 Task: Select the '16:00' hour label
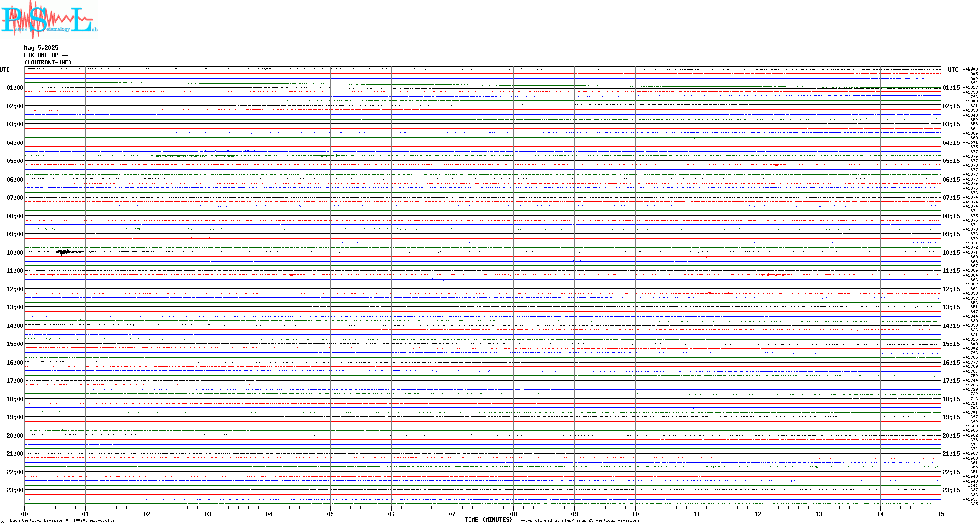click(x=15, y=363)
